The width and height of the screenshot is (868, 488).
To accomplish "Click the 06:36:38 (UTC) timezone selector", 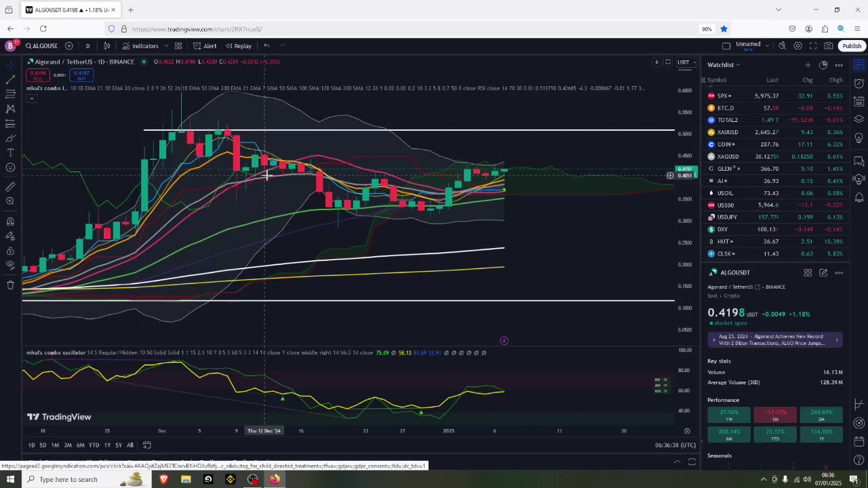I will click(675, 445).
